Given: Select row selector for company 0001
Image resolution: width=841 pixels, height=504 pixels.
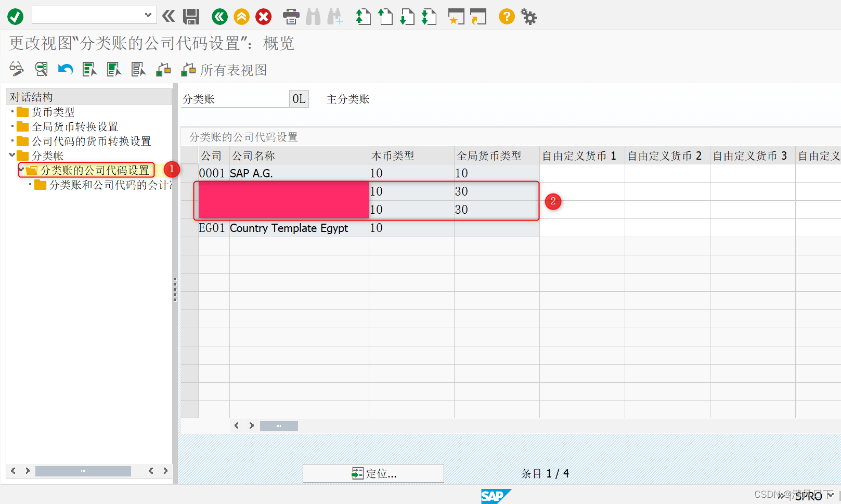Looking at the screenshot, I should tap(189, 173).
